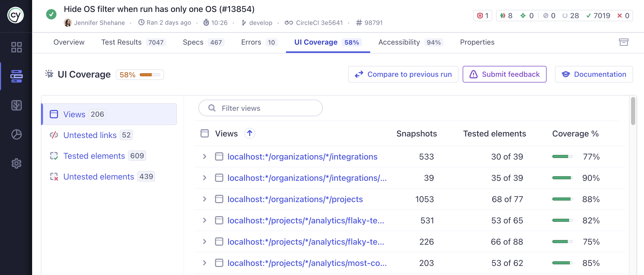Click the red shield failures badge showing 1
This screenshot has height=275, width=644.
pos(483,16)
